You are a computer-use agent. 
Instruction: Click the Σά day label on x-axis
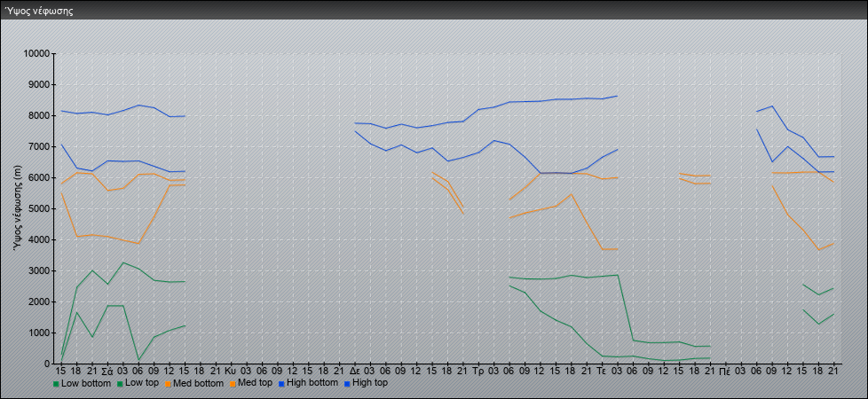(107, 371)
